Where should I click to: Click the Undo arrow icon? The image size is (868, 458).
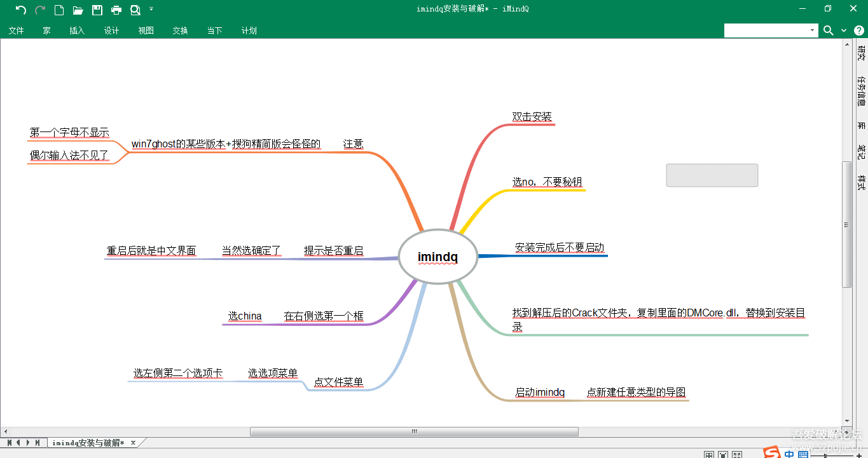[21, 10]
